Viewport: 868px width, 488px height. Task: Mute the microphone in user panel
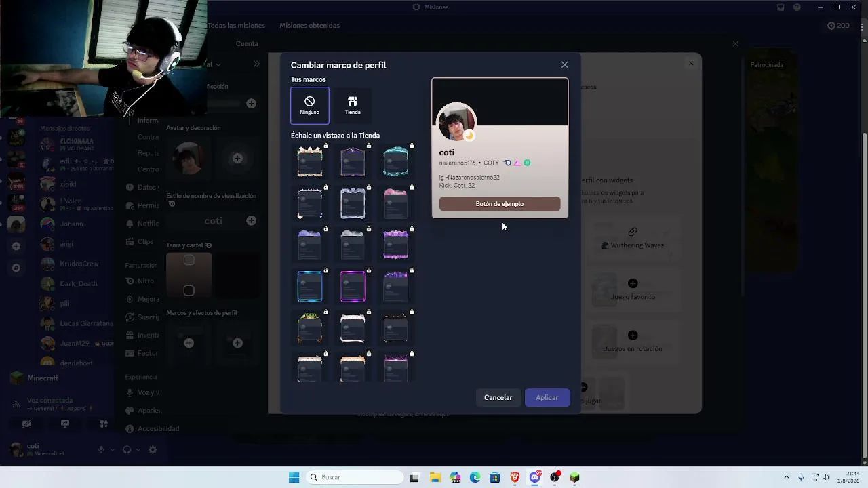[101, 449]
